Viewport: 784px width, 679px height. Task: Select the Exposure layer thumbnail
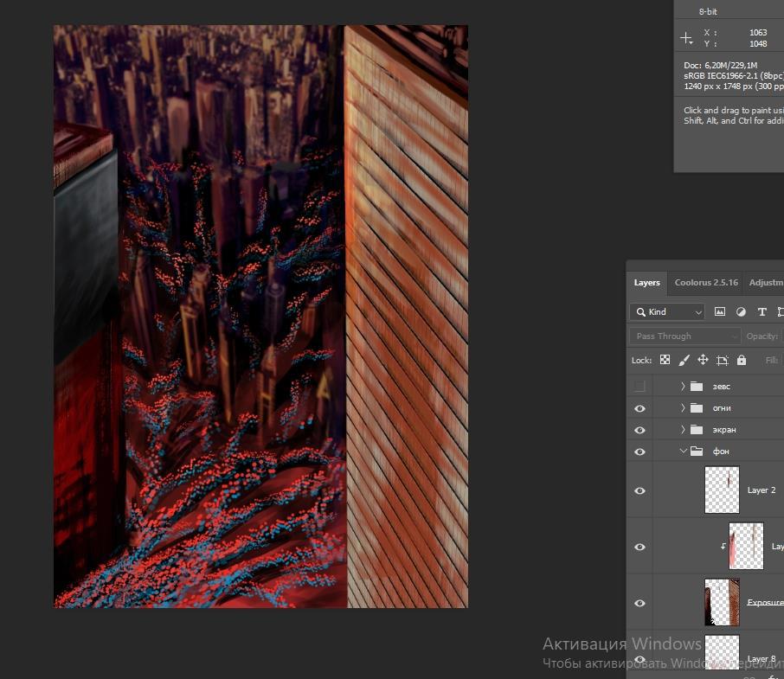click(722, 603)
